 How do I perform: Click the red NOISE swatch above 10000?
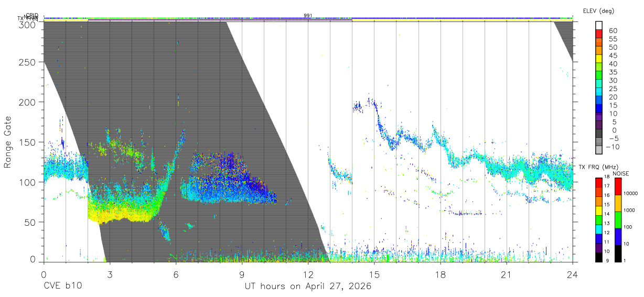point(618,186)
